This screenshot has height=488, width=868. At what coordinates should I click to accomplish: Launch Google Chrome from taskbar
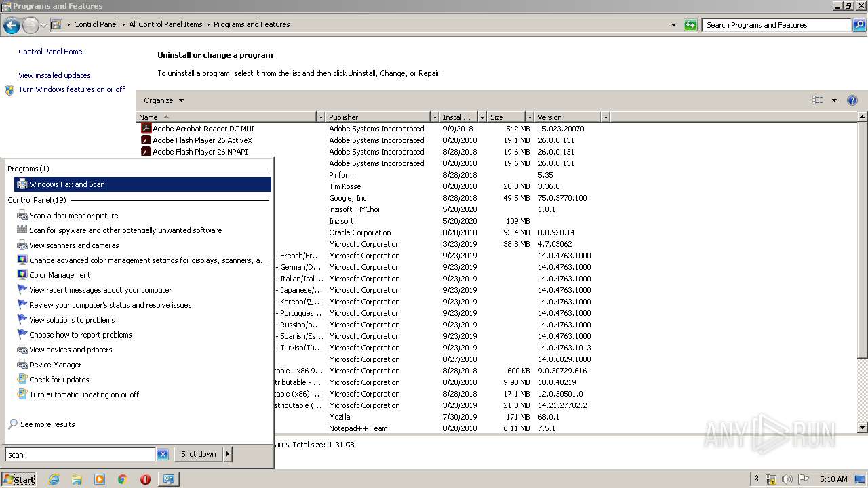click(123, 479)
